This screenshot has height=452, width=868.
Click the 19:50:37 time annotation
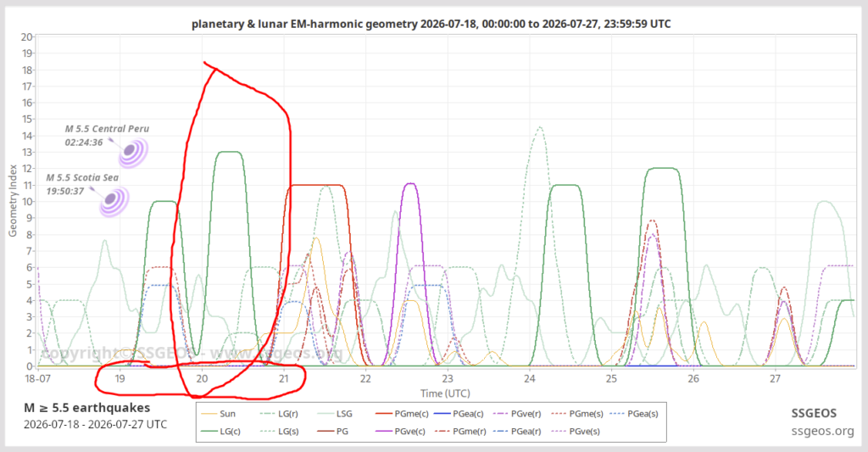(x=64, y=191)
